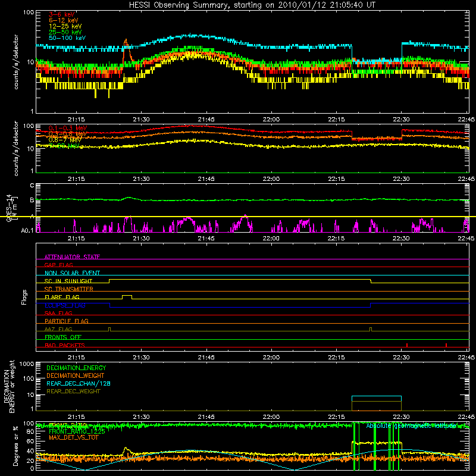Click the SC_IN_SUNLIGHT flag label

coord(68,281)
